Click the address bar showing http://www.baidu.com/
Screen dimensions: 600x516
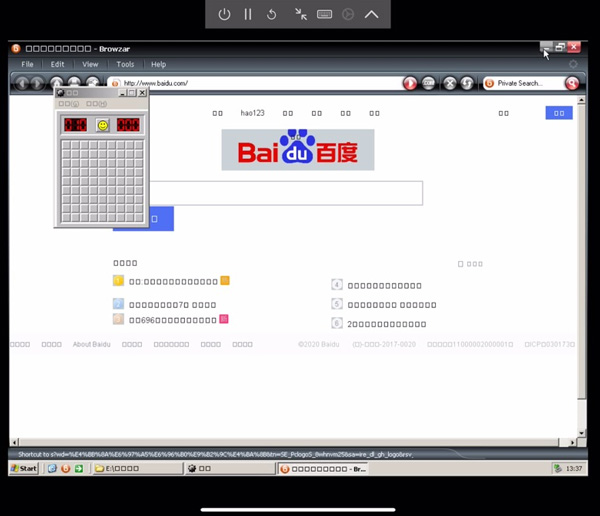[x=256, y=83]
